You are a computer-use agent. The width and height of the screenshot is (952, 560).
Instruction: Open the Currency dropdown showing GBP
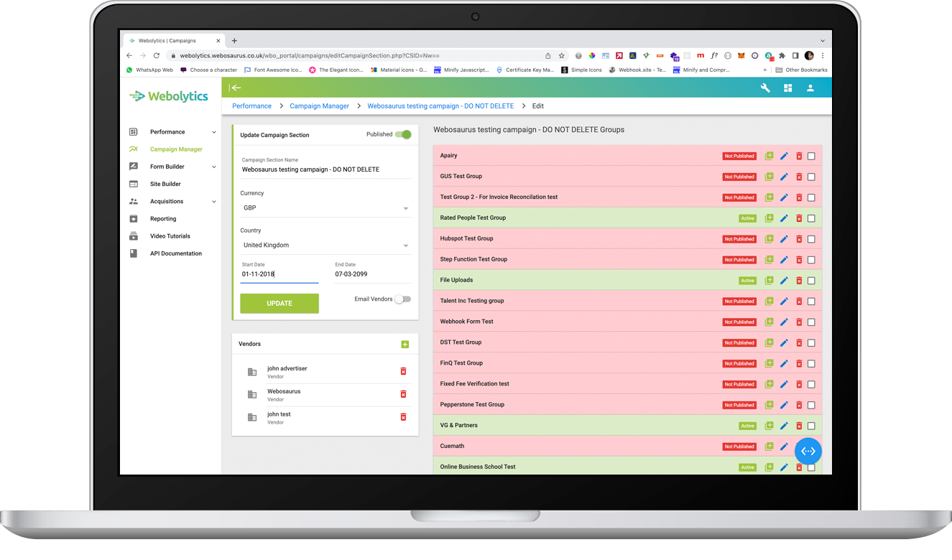(x=325, y=208)
